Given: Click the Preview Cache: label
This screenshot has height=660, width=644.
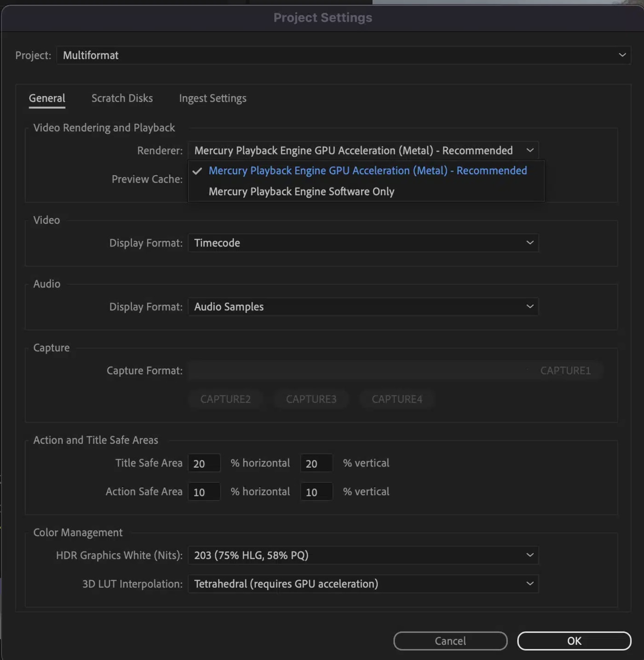Looking at the screenshot, I should (x=147, y=179).
